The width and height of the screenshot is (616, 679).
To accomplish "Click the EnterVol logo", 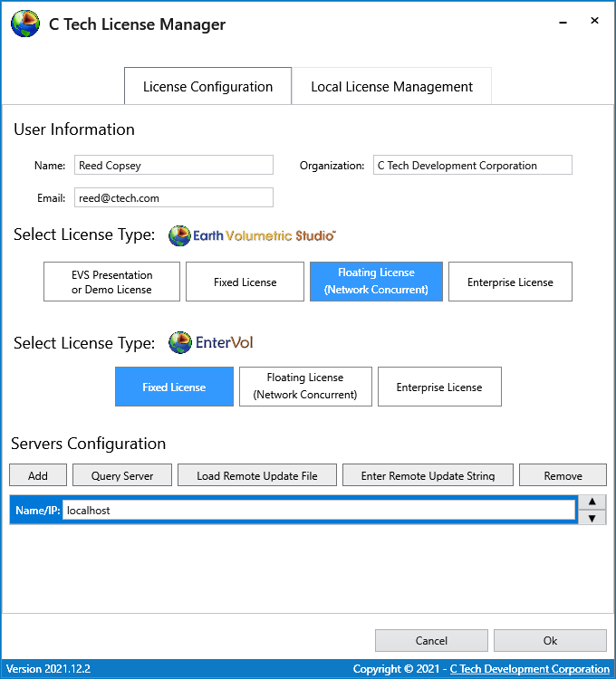I will 210,342.
